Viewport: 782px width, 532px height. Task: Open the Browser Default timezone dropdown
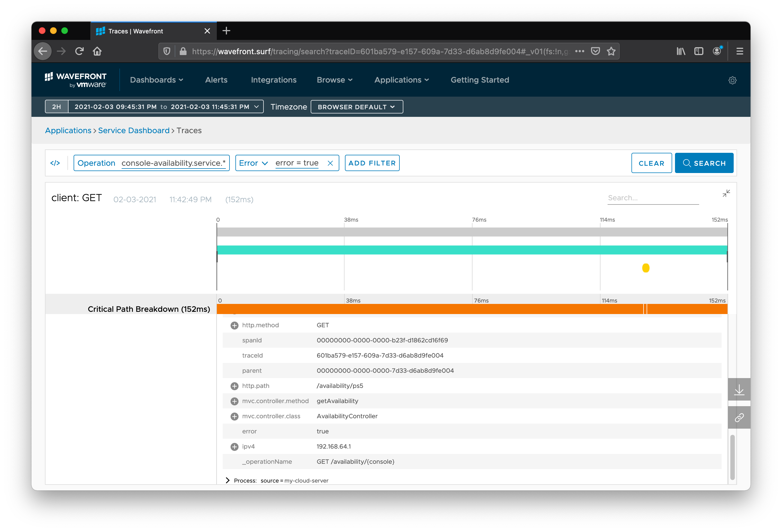[x=356, y=107]
